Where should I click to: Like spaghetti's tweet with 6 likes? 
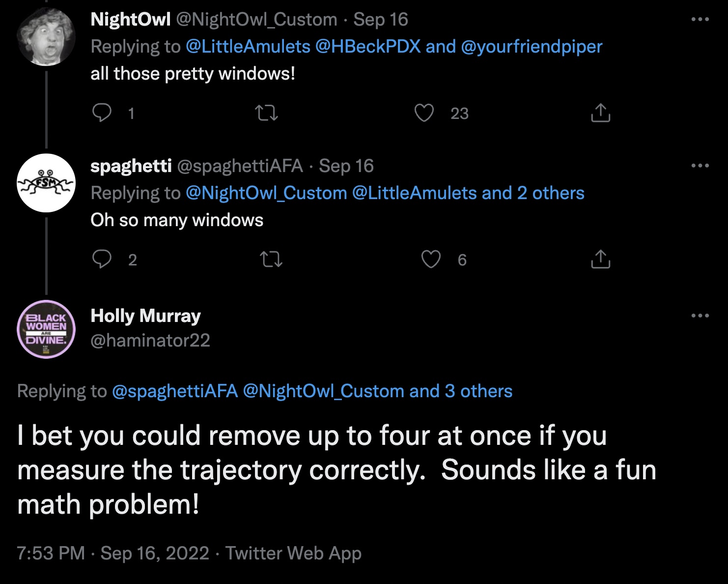tap(431, 259)
